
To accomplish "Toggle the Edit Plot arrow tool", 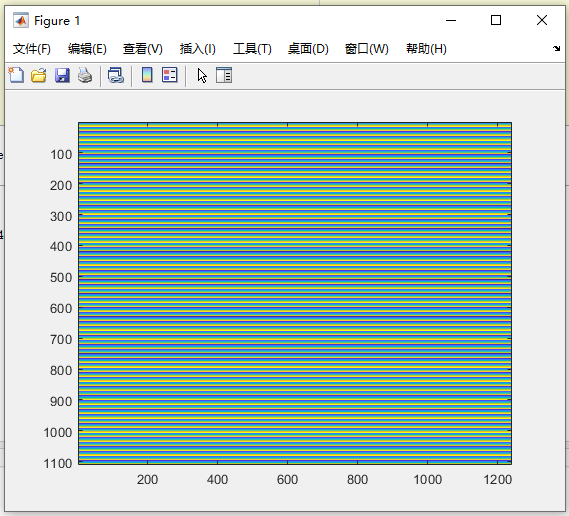I will tap(202, 75).
